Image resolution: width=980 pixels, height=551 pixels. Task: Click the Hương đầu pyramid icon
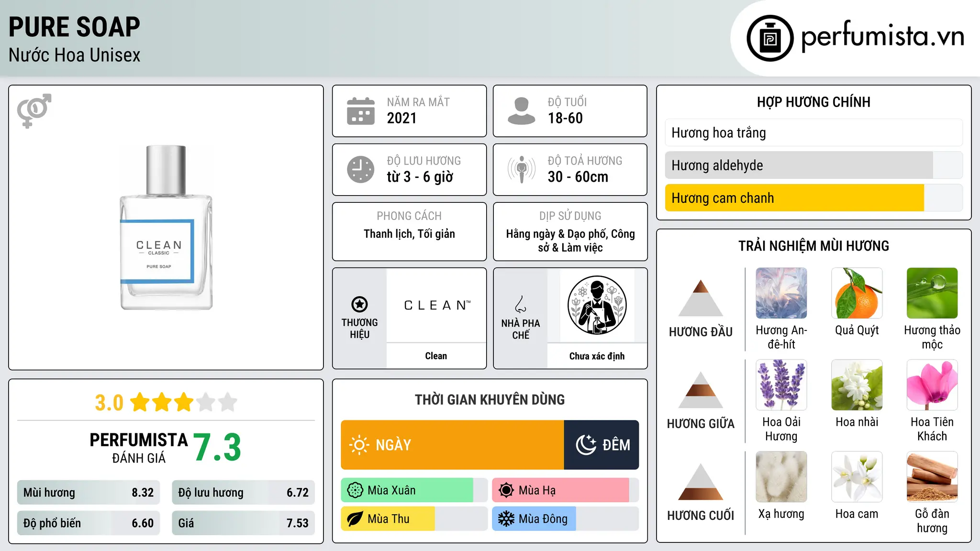701,298
